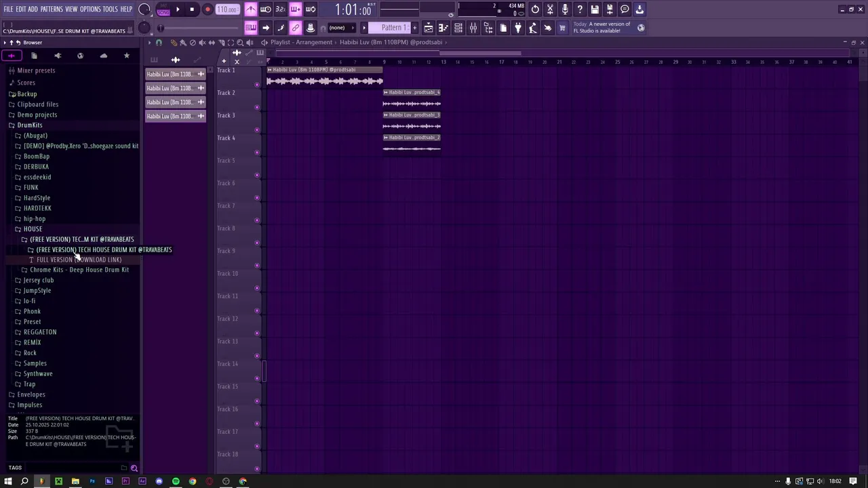Open the plugin picker plug icon
Image resolution: width=868 pixels, height=488 pixels.
click(x=518, y=28)
